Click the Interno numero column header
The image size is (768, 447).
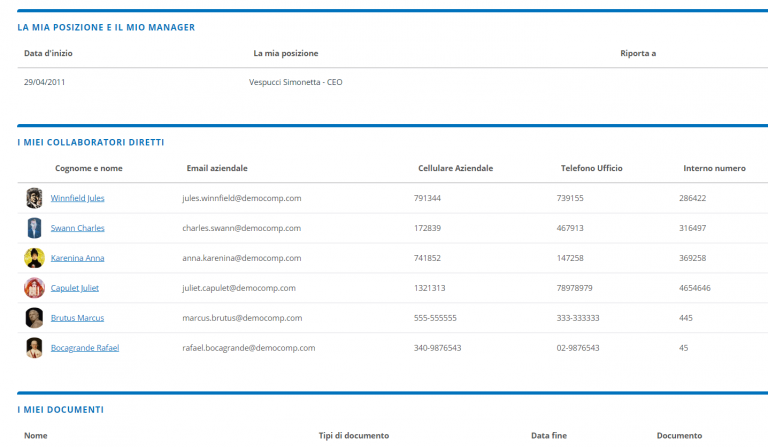714,168
